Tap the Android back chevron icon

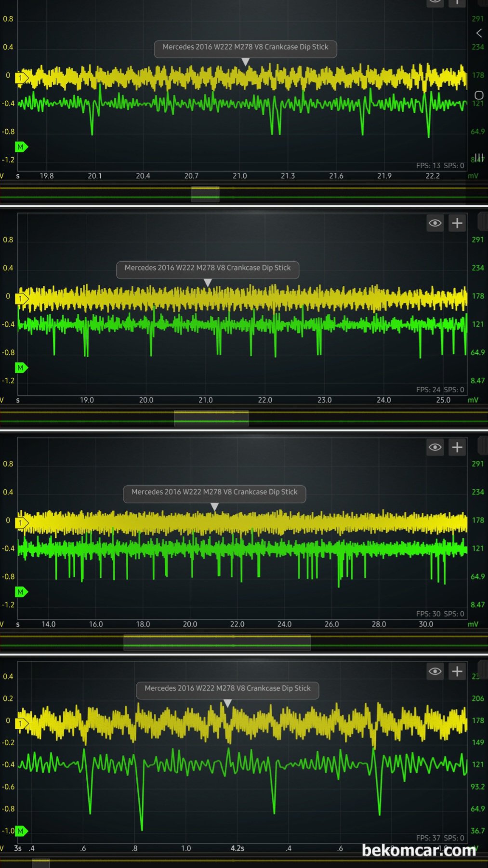pyautogui.click(x=479, y=33)
